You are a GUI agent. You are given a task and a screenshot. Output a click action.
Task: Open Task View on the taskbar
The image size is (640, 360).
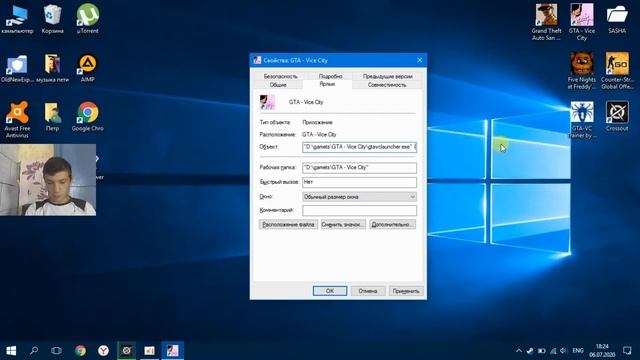pos(57,351)
